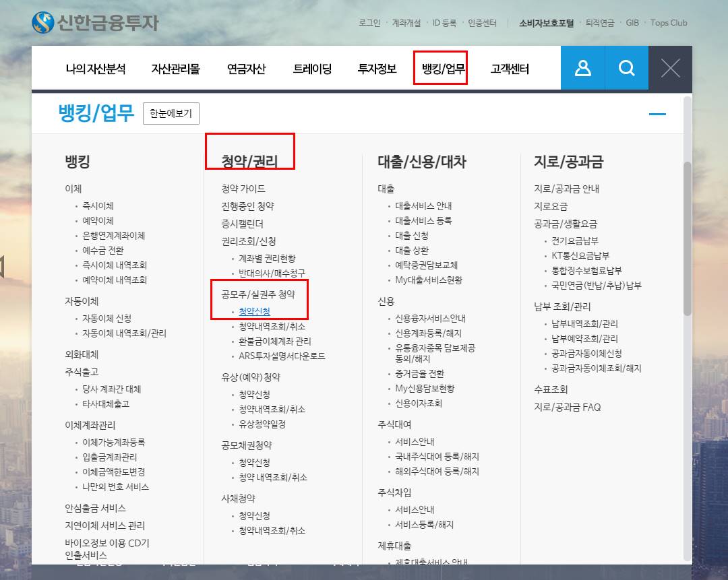This screenshot has width=728, height=580.
Task: Collapse the menu using the minus icon
Action: (657, 113)
